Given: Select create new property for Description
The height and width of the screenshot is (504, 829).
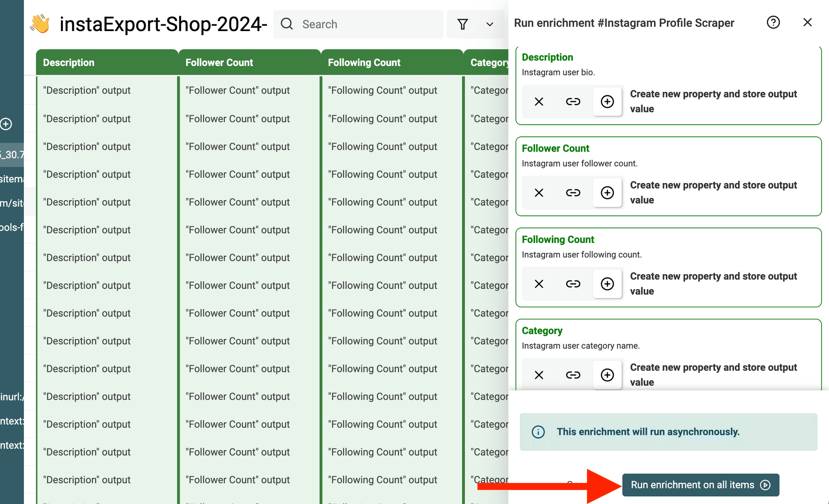Looking at the screenshot, I should click(x=607, y=102).
